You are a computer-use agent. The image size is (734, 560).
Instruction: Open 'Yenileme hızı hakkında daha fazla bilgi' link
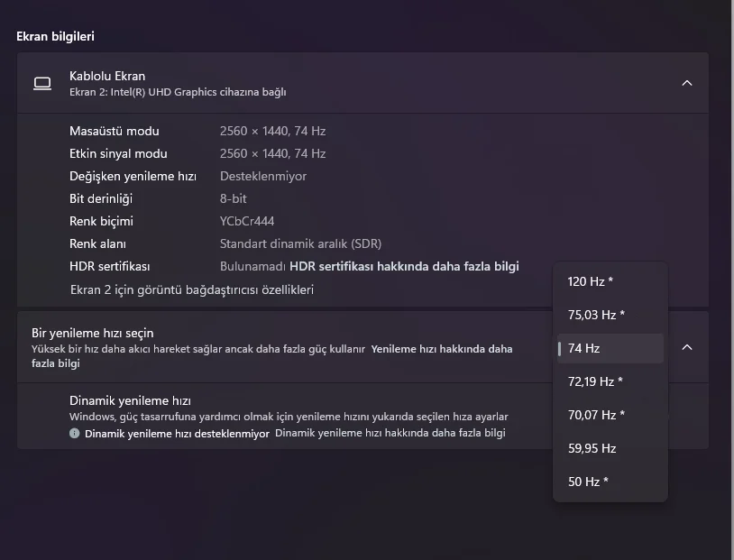[x=442, y=348]
